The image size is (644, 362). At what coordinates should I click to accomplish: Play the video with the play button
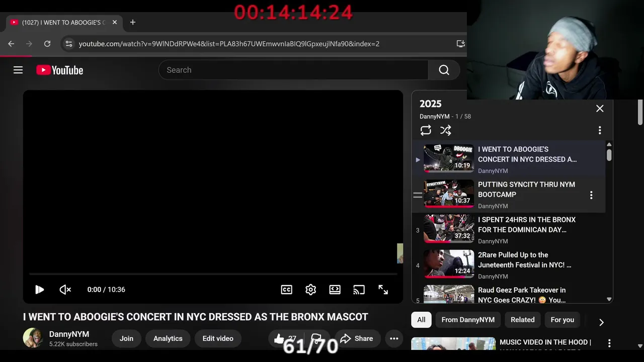(x=39, y=290)
